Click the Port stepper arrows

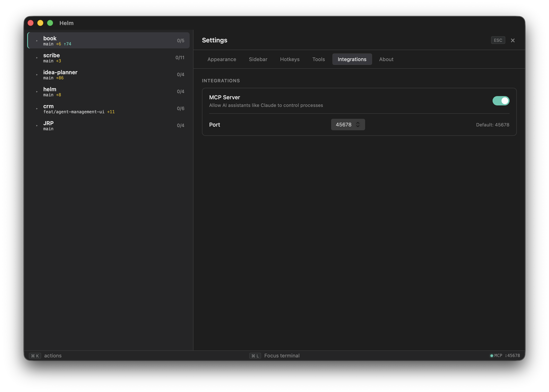(x=358, y=125)
